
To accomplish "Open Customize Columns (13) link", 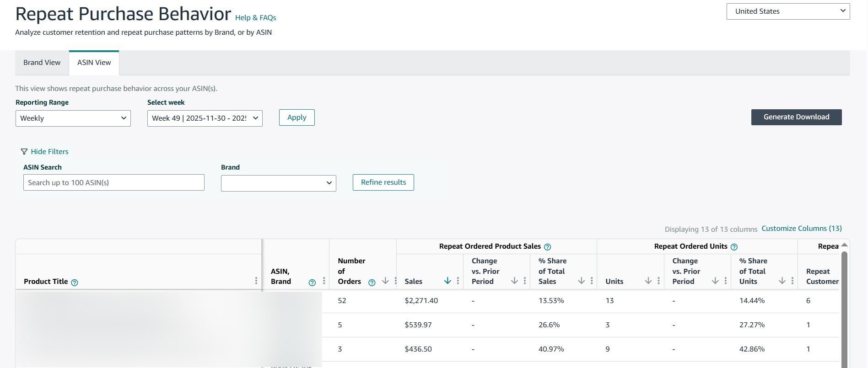I will pyautogui.click(x=802, y=229).
